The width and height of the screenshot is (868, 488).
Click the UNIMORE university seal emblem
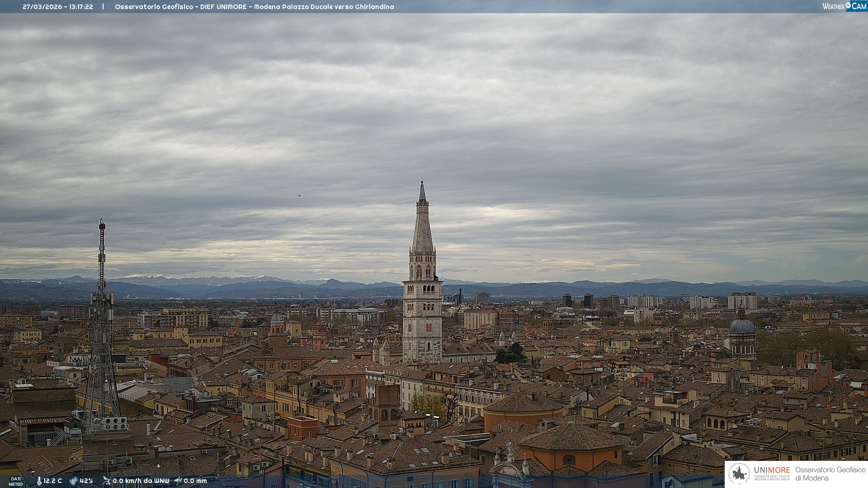[739, 474]
